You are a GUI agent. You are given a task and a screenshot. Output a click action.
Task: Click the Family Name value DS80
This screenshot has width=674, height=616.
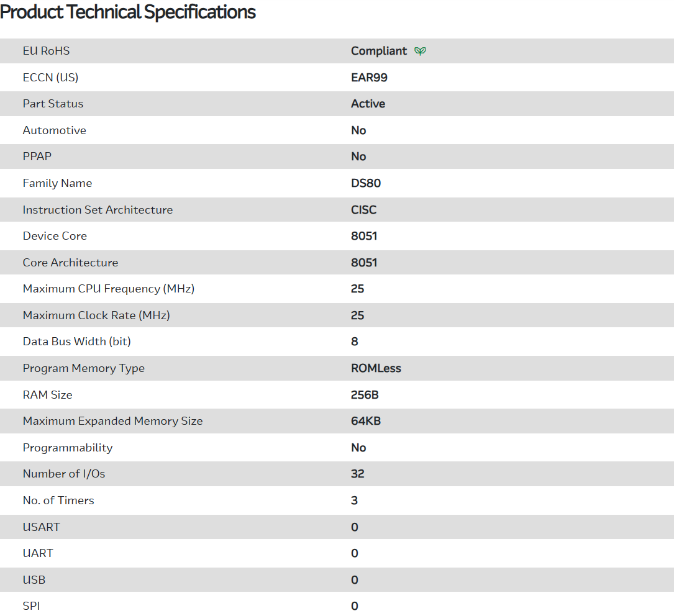click(366, 183)
